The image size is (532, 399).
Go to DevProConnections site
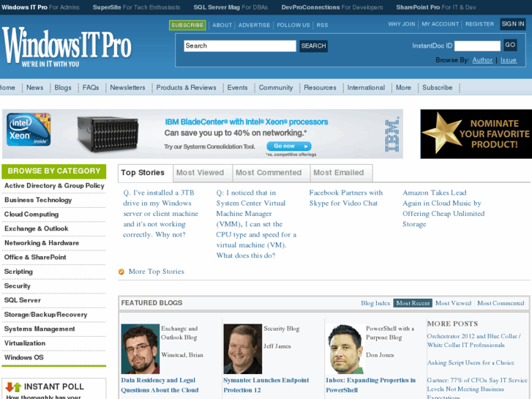[332, 7]
